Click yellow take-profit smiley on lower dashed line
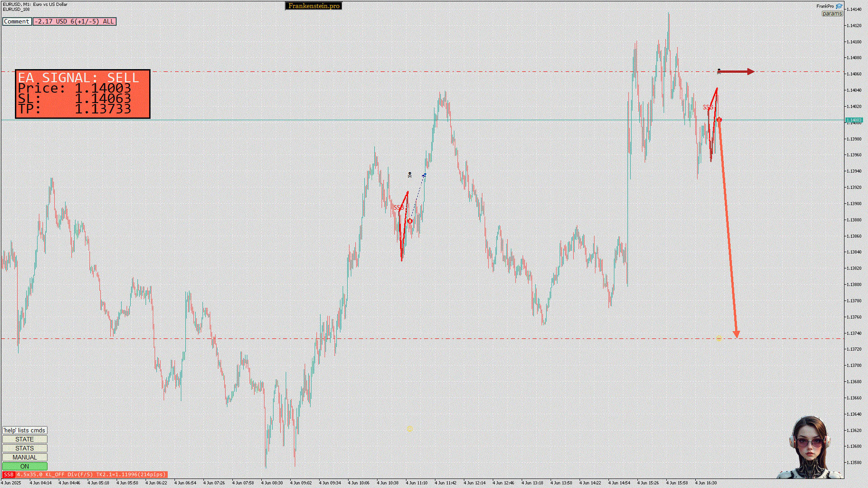This screenshot has width=868, height=488. (719, 338)
